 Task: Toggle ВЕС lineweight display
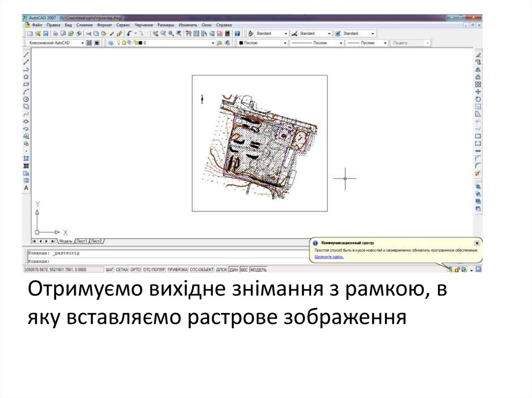coord(244,270)
